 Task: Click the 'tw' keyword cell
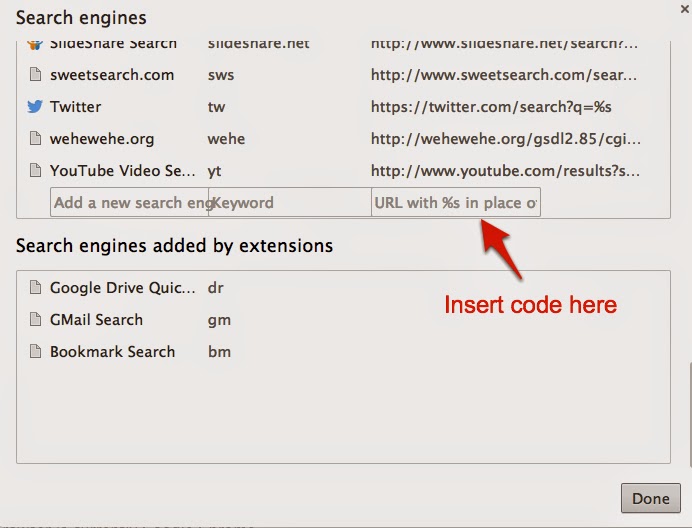[x=216, y=107]
